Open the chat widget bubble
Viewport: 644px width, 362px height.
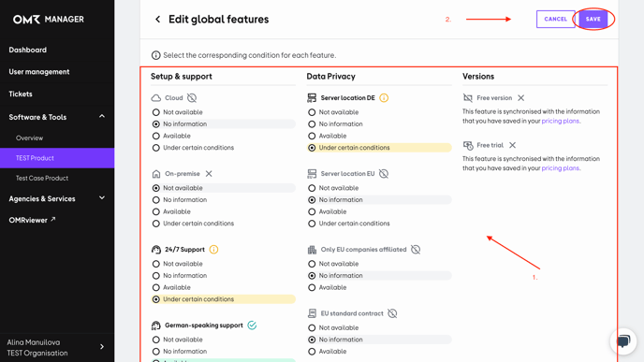click(x=623, y=341)
